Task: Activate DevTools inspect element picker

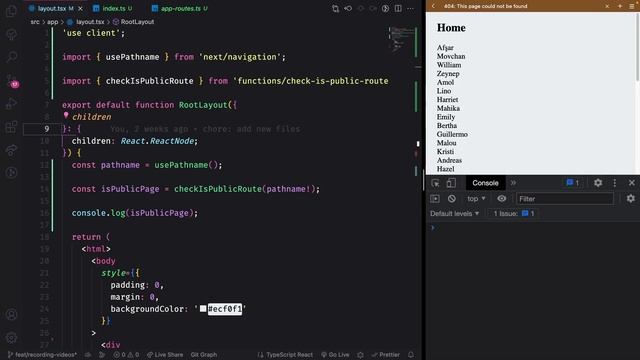Action: [x=435, y=183]
